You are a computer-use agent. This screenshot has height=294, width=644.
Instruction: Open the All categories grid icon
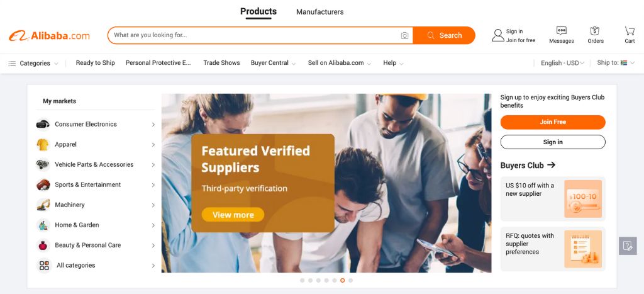click(x=44, y=265)
